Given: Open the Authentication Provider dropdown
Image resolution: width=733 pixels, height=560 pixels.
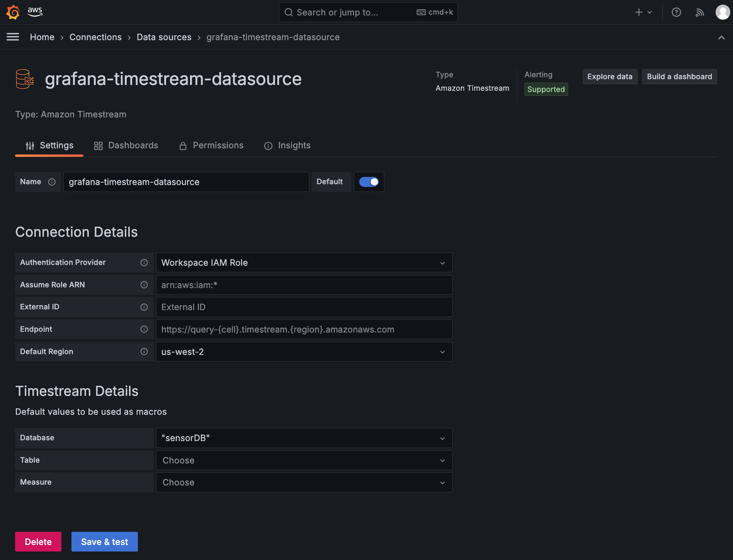Looking at the screenshot, I should [304, 263].
